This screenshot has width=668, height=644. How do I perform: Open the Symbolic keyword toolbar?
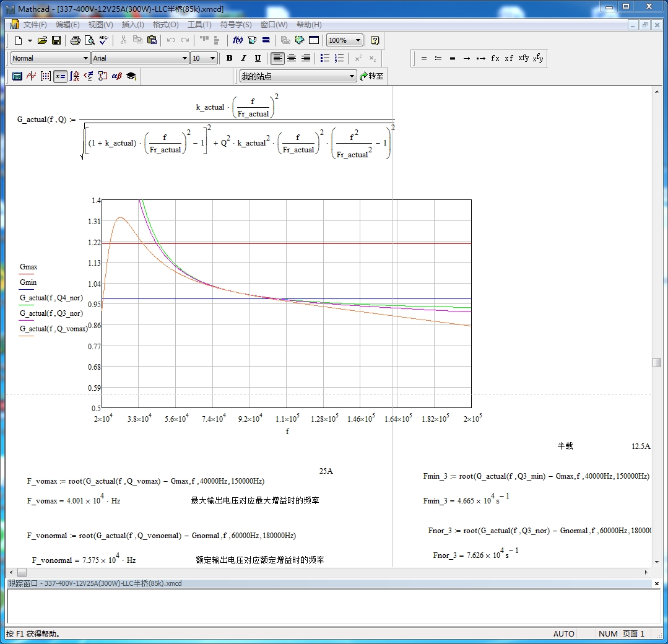click(x=131, y=76)
